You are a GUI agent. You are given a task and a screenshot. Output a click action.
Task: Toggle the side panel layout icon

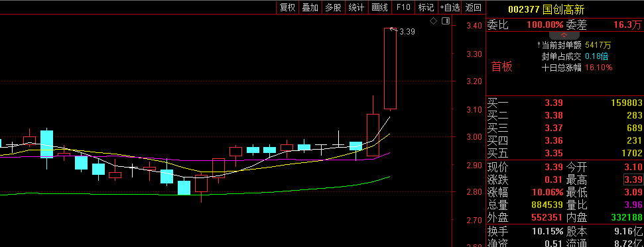tap(446, 21)
